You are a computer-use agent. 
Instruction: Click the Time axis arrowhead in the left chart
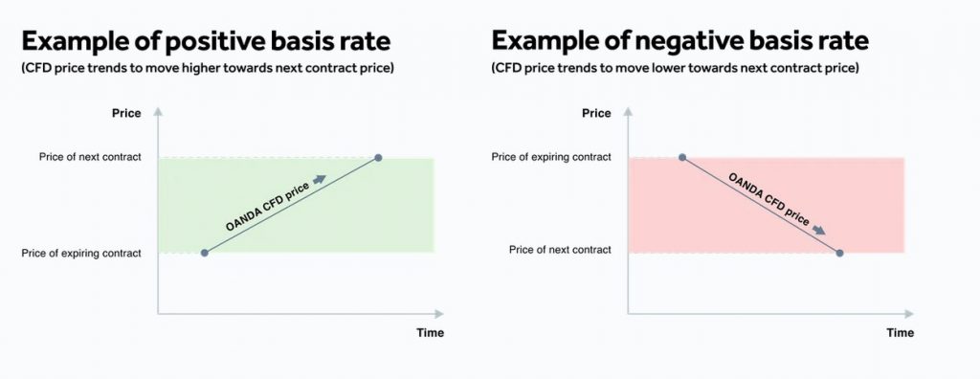(x=438, y=313)
